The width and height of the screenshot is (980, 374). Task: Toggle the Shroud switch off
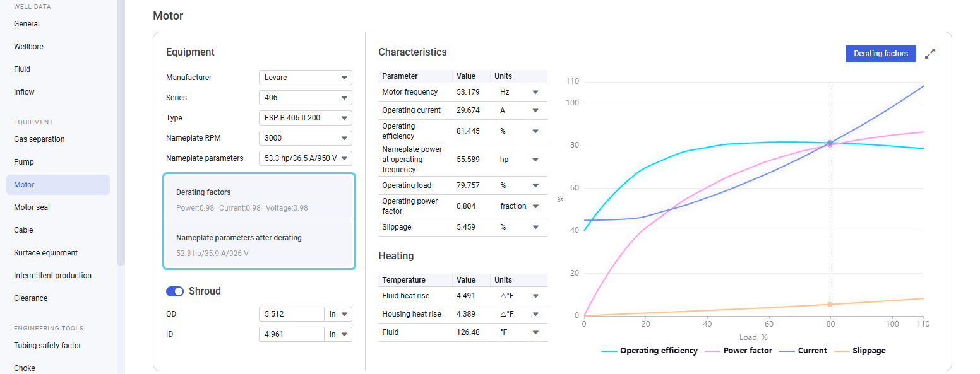[x=175, y=291]
